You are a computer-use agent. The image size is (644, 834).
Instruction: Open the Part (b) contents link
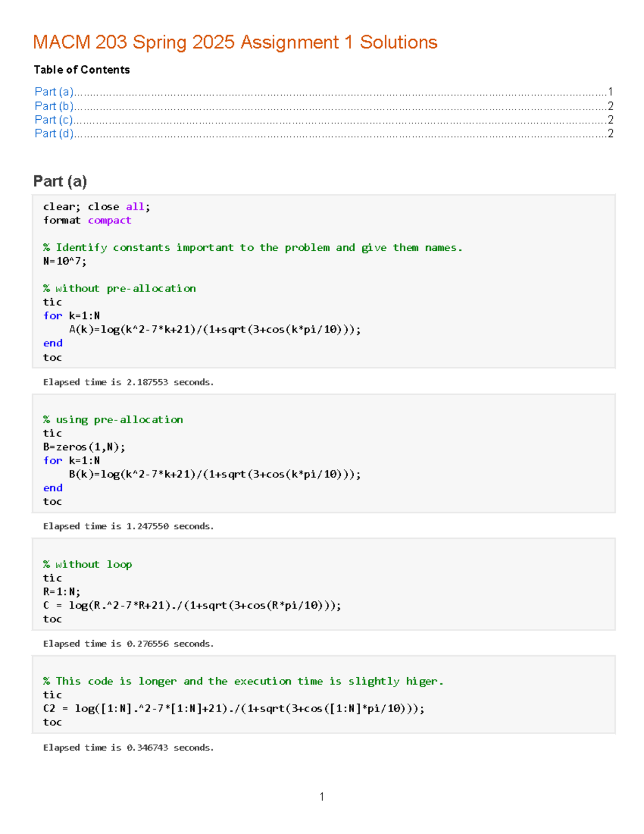54,106
